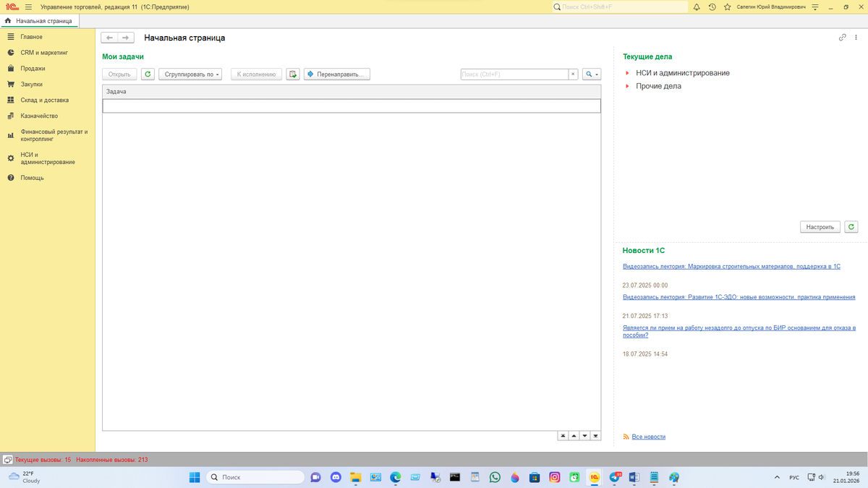Open the Помощь section

click(32, 178)
